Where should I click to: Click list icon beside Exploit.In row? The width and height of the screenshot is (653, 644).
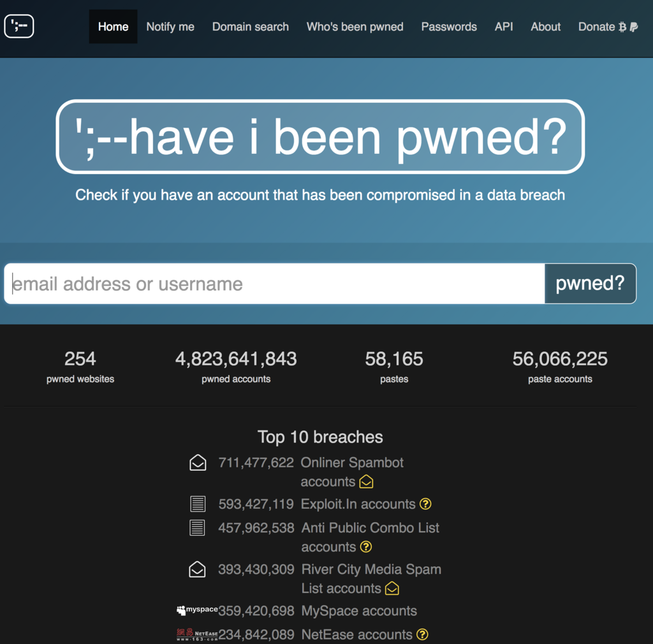198,504
